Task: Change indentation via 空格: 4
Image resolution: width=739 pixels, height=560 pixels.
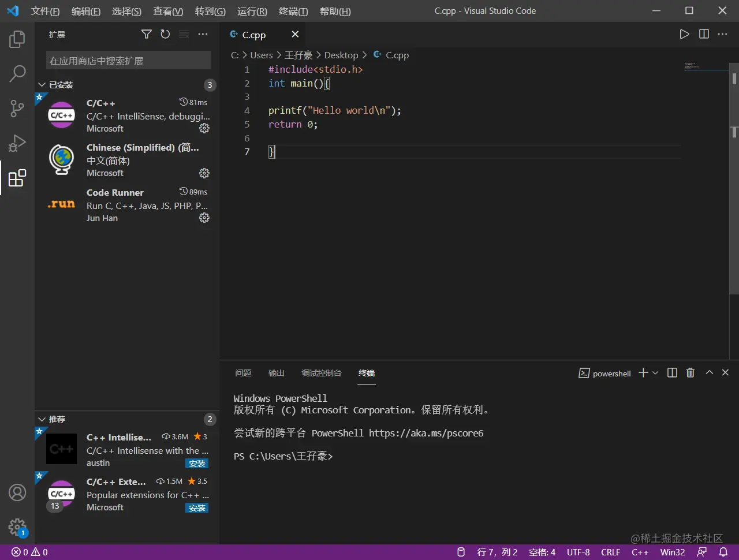Action: tap(542, 552)
